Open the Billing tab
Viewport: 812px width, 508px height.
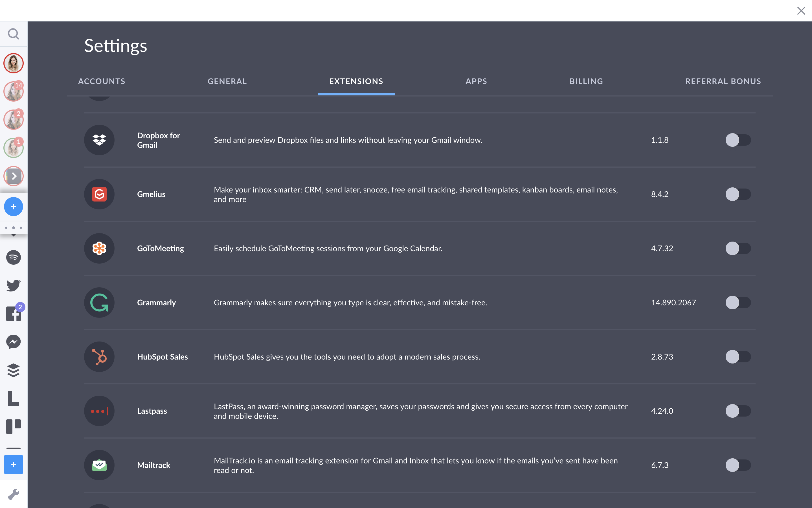(x=586, y=81)
